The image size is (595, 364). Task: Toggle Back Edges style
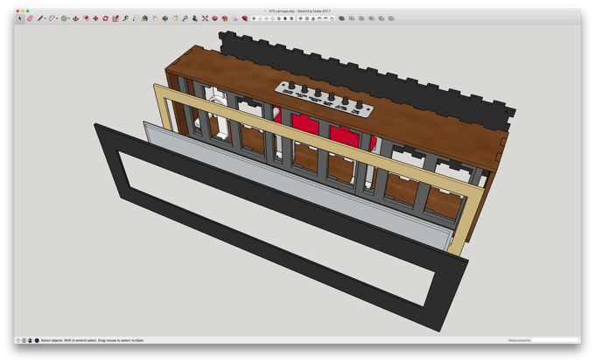tap(260, 18)
